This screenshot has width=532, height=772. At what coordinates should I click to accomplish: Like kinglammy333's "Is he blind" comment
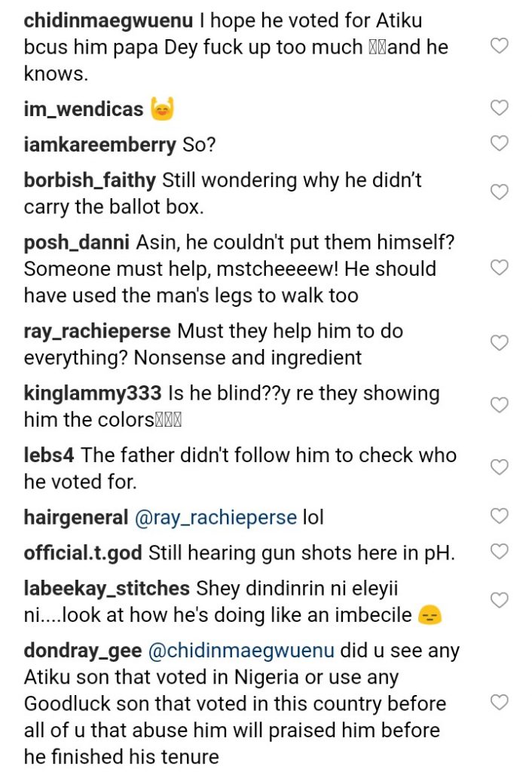coord(499,406)
